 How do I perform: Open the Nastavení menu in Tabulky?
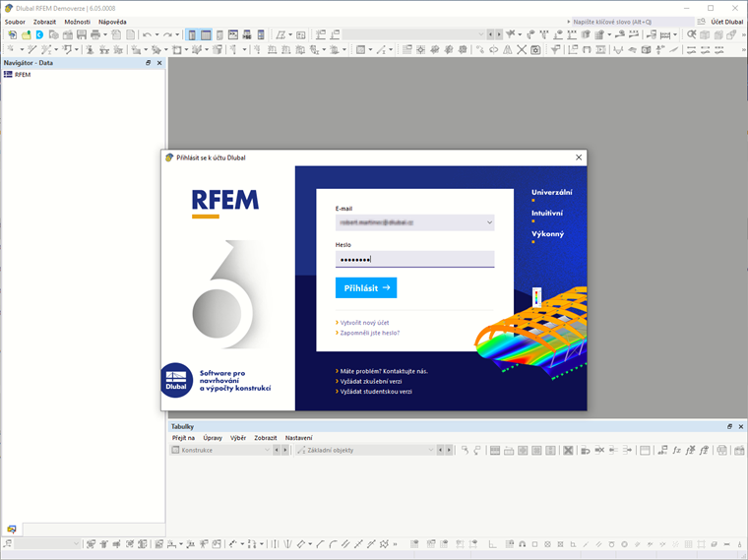click(x=298, y=437)
